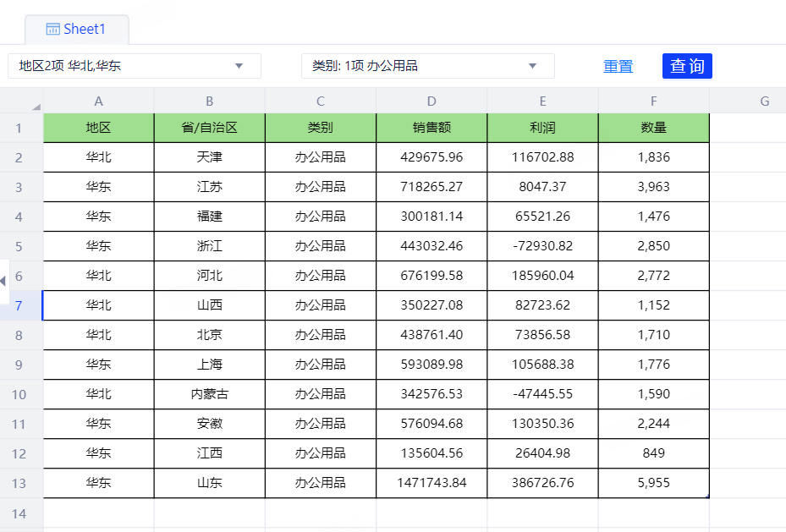
Task: Click the Sheet1 tab
Action: pyautogui.click(x=76, y=30)
